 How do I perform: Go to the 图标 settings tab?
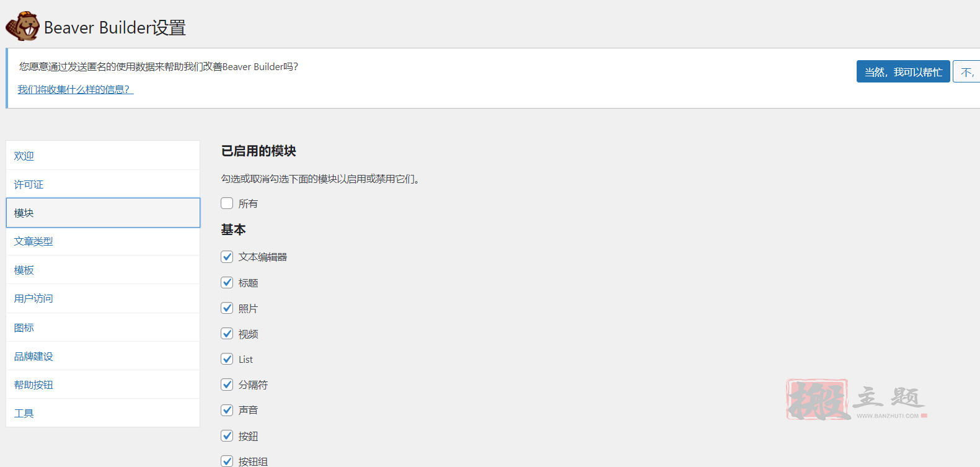(x=103, y=327)
